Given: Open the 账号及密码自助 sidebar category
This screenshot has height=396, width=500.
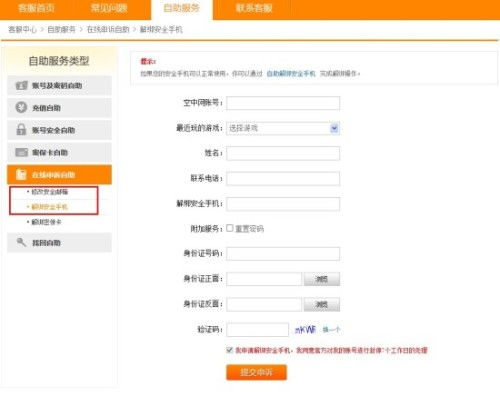Looking at the screenshot, I should (59, 85).
